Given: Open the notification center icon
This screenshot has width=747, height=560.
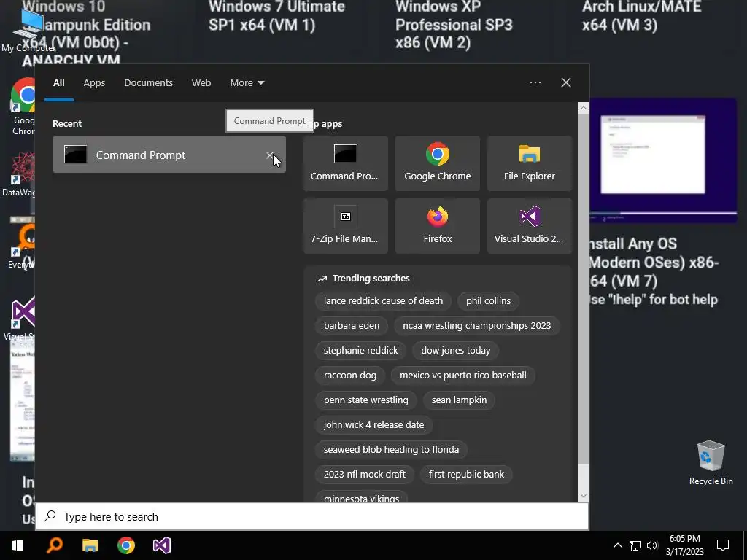Looking at the screenshot, I should coord(723,545).
